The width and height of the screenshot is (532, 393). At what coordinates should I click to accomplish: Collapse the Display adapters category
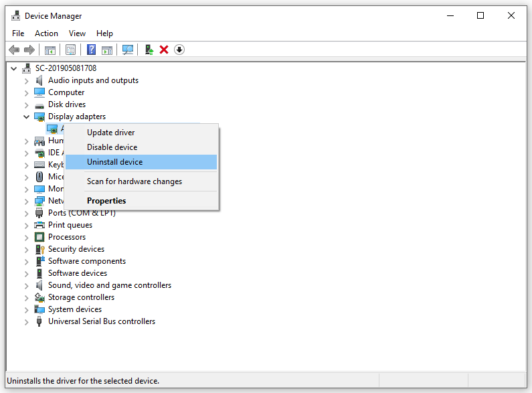[x=27, y=116]
